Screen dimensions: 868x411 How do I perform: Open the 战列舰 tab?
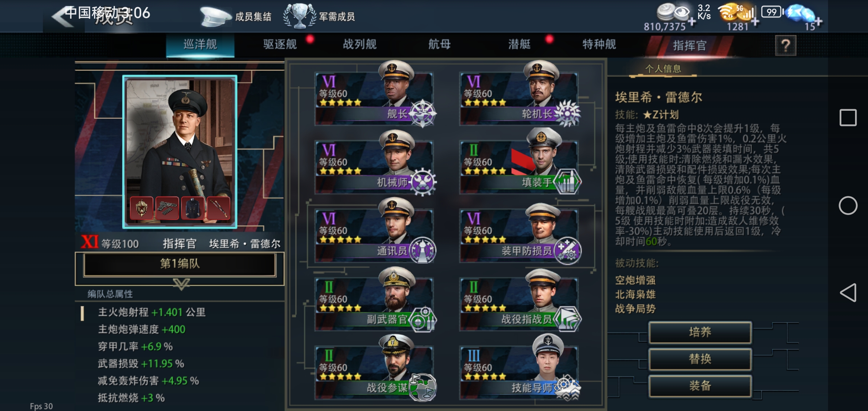(360, 45)
